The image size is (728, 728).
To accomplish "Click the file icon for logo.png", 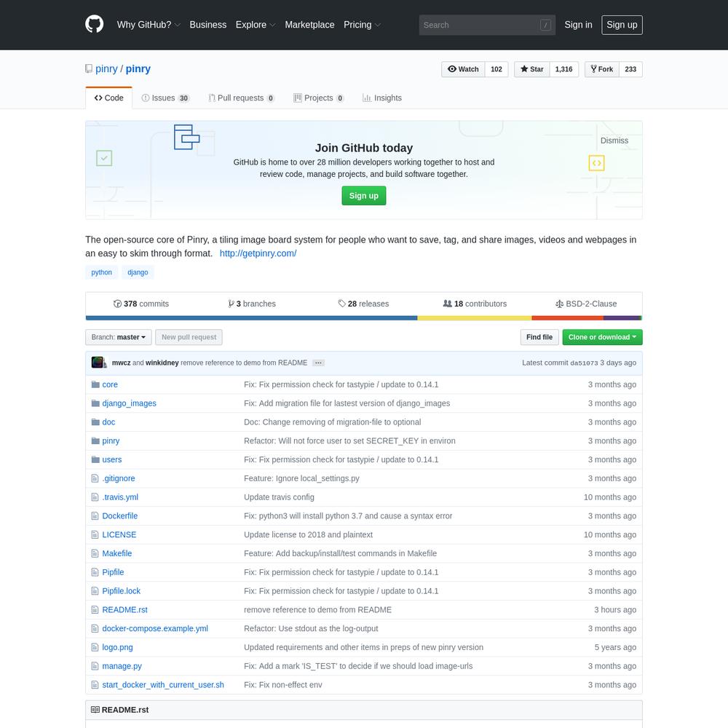I will tap(95, 647).
